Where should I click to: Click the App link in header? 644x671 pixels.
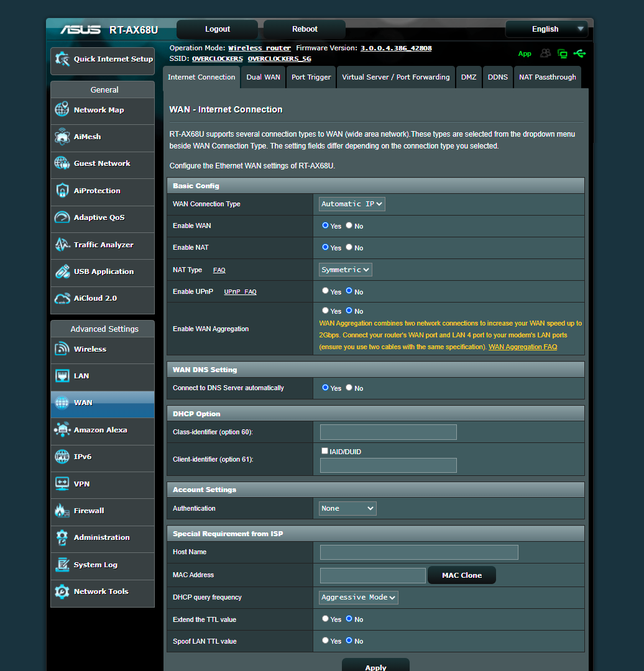[x=525, y=53]
